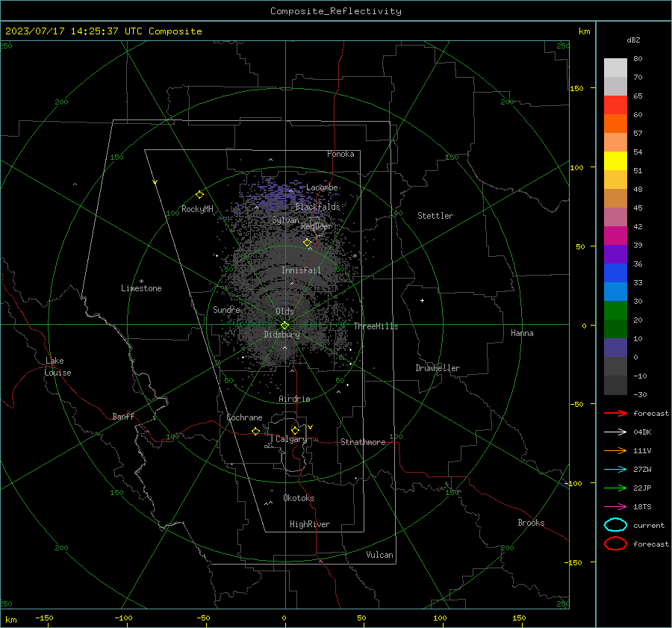Click the 'Lacombe' city label
The width and height of the screenshot is (672, 628).
[x=322, y=187]
